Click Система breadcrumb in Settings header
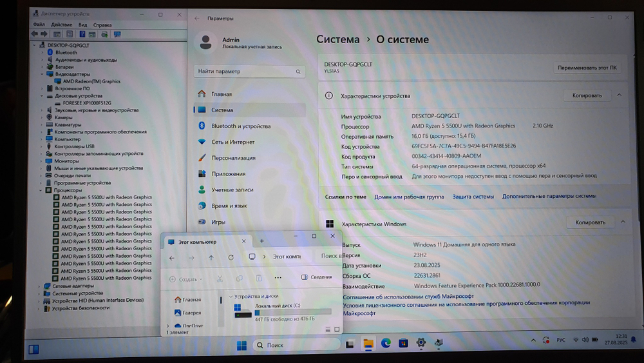 [x=337, y=39]
